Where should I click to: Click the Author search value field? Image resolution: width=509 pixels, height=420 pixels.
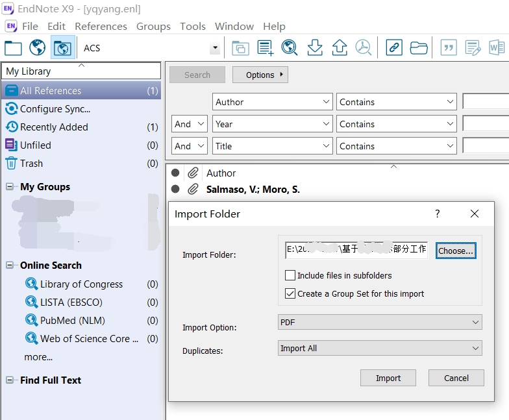click(486, 102)
